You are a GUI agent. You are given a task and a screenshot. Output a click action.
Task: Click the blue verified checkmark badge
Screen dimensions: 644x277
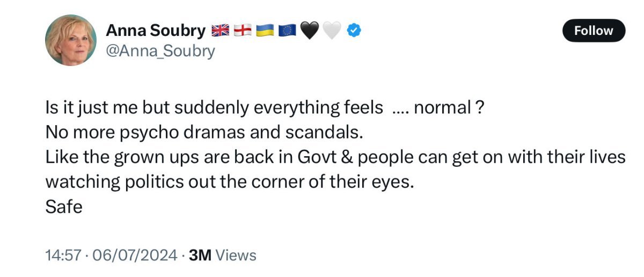point(353,31)
